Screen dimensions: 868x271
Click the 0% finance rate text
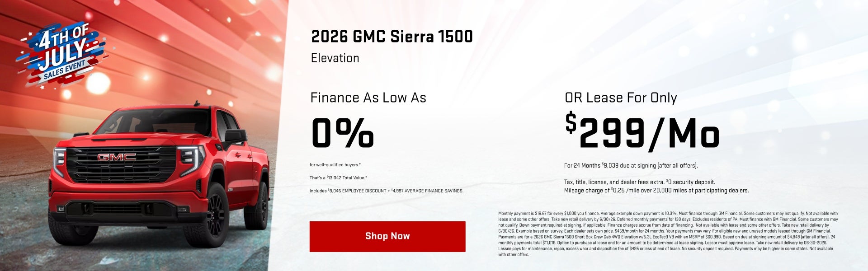tap(343, 133)
